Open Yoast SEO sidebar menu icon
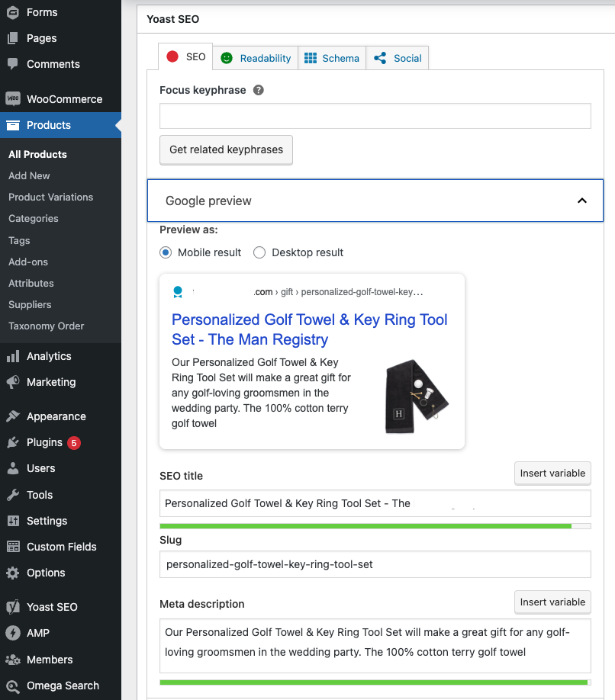 [13, 607]
